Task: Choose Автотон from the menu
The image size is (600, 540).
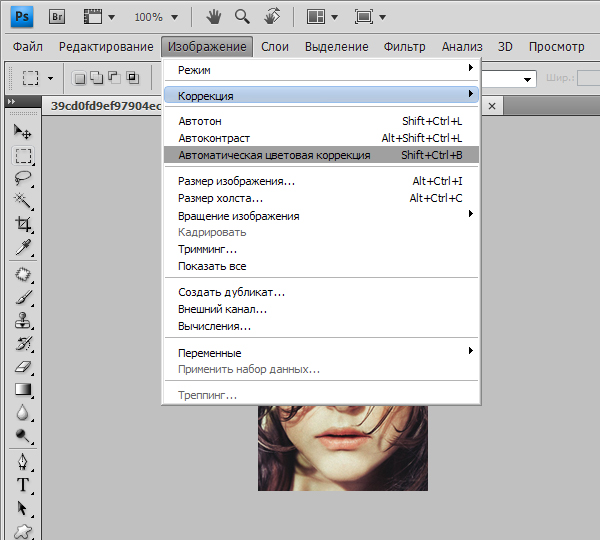Action: 321,121
